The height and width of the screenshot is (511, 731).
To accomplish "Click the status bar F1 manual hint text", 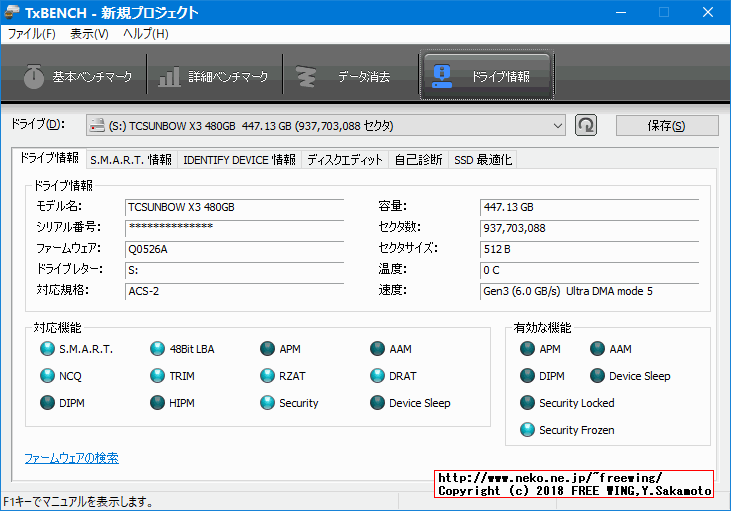I will point(78,502).
